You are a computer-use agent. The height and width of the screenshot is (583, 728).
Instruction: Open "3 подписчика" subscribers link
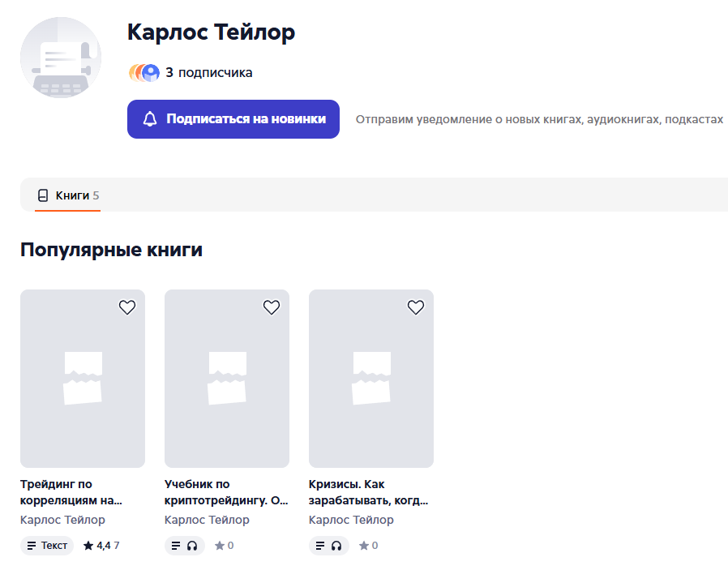point(209,73)
